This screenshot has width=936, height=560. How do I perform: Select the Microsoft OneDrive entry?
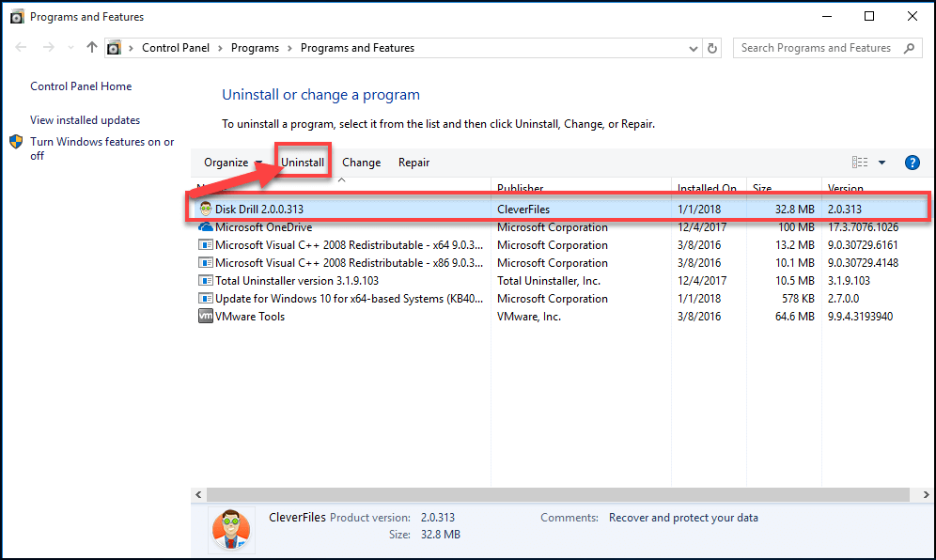click(x=559, y=226)
